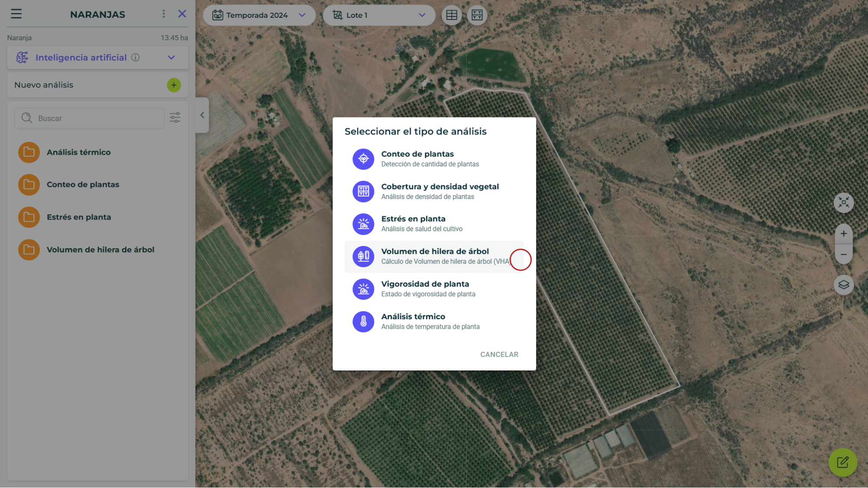Cancel the analysis type dialog
This screenshot has height=488, width=868.
coord(499,355)
